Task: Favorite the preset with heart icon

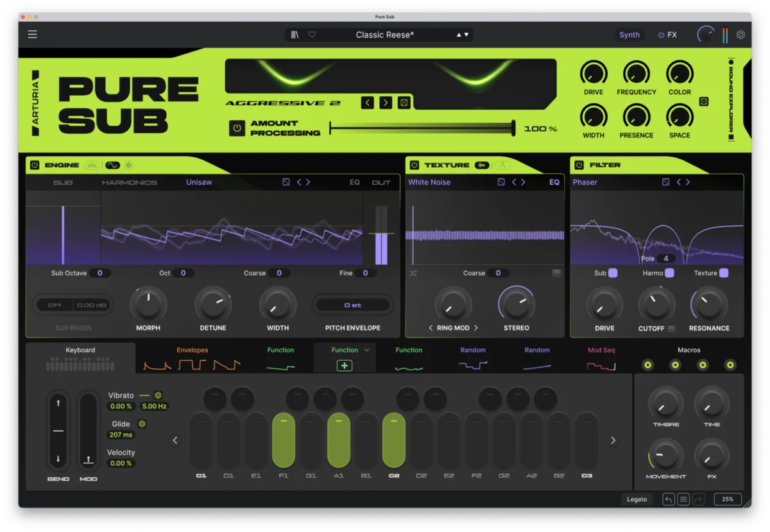Action: click(312, 35)
